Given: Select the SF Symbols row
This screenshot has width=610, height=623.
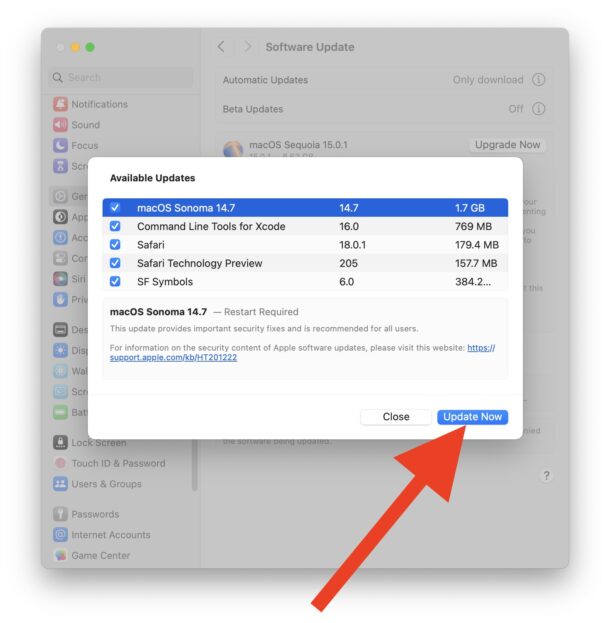Looking at the screenshot, I should (305, 281).
